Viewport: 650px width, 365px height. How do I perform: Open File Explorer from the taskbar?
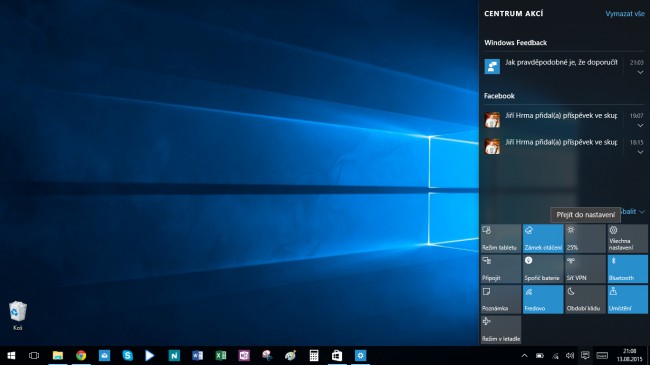(58, 355)
